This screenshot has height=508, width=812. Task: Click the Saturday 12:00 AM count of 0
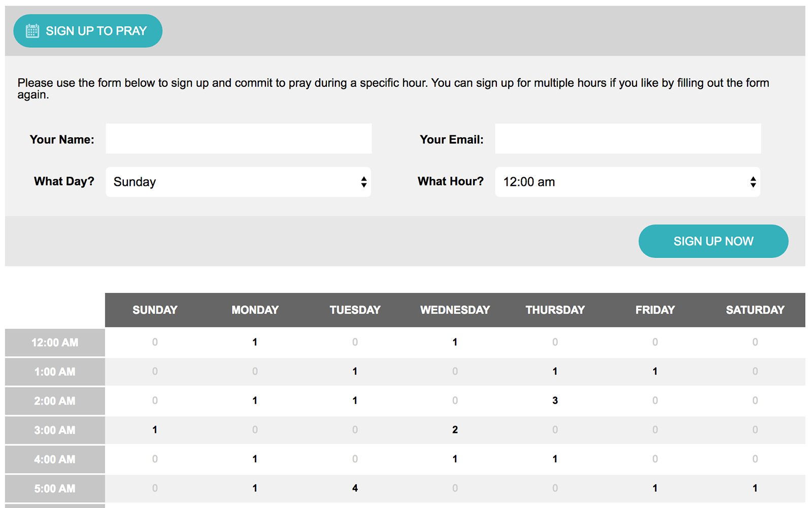point(755,342)
